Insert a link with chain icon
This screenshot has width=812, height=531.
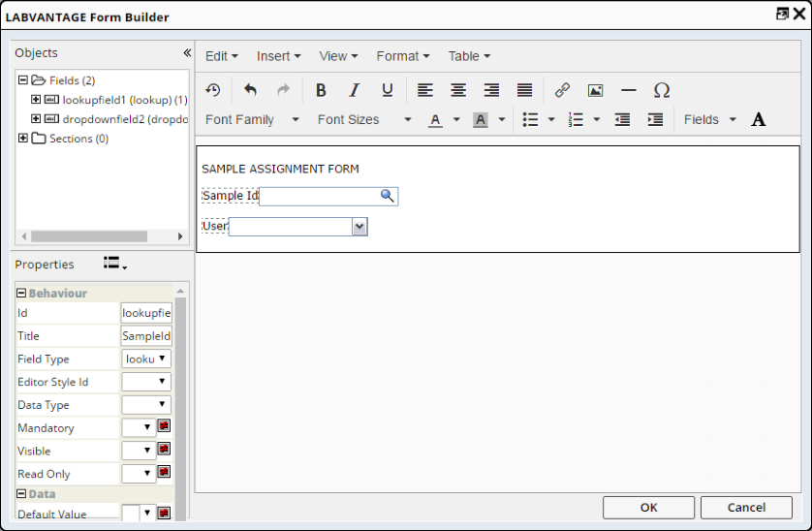coord(562,90)
